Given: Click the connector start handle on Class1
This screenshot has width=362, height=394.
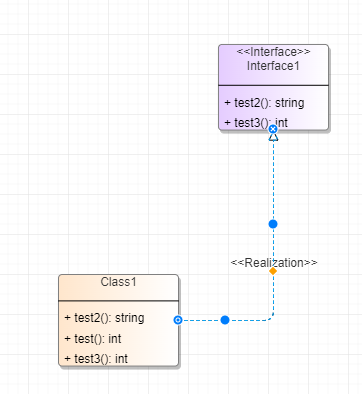Looking at the screenshot, I should tap(178, 320).
